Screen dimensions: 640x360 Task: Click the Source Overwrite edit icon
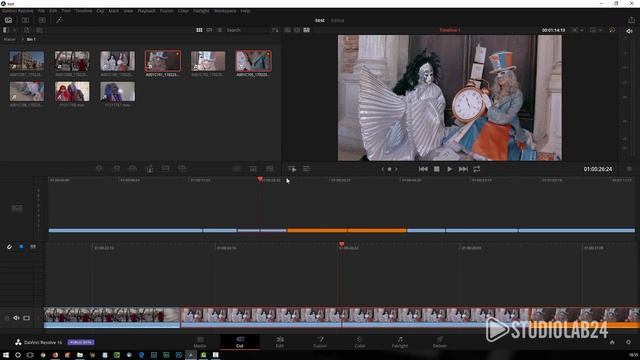[182, 169]
